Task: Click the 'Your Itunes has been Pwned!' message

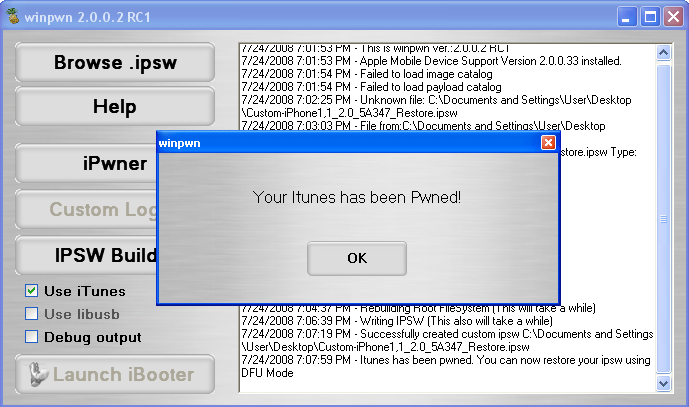Action: pos(357,197)
